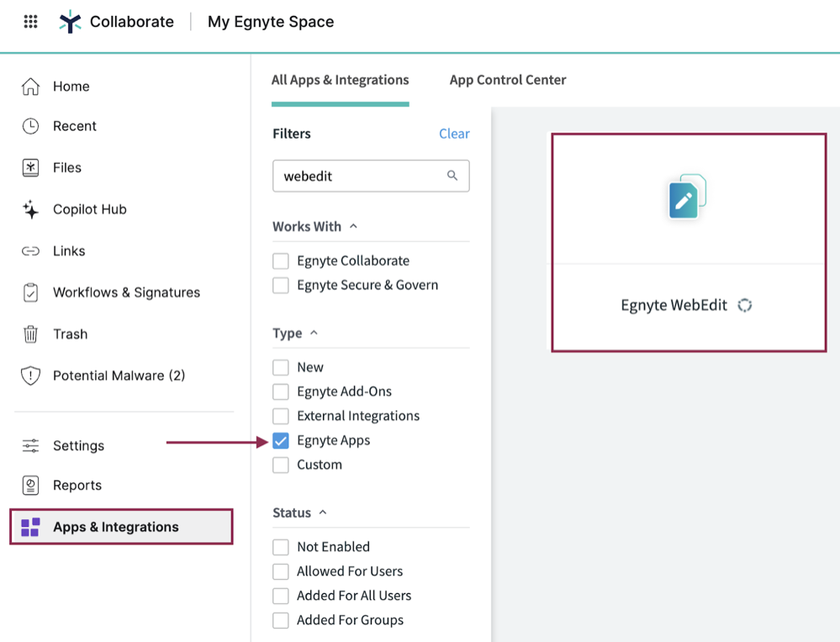
Task: Click the search magnifier icon in filter box
Action: click(452, 175)
